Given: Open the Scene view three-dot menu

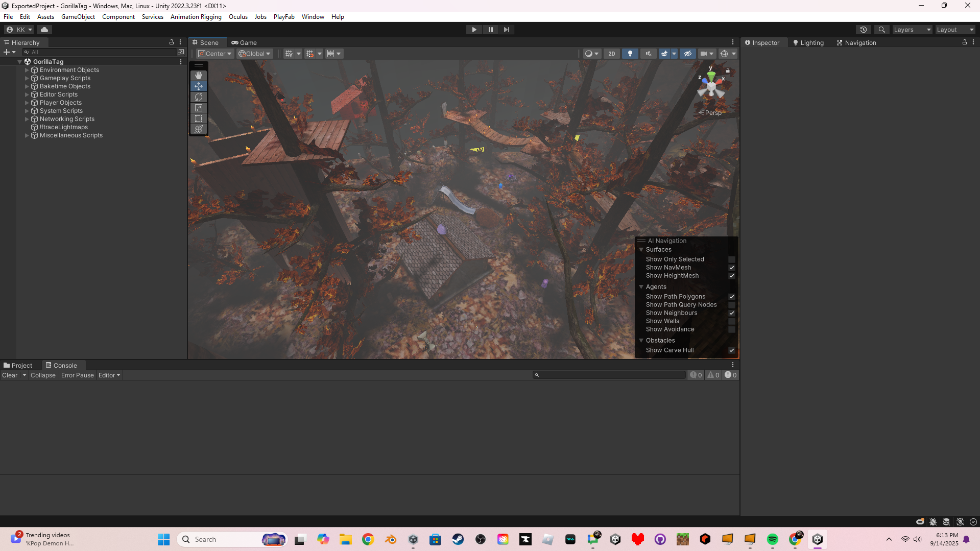Looking at the screenshot, I should (733, 42).
